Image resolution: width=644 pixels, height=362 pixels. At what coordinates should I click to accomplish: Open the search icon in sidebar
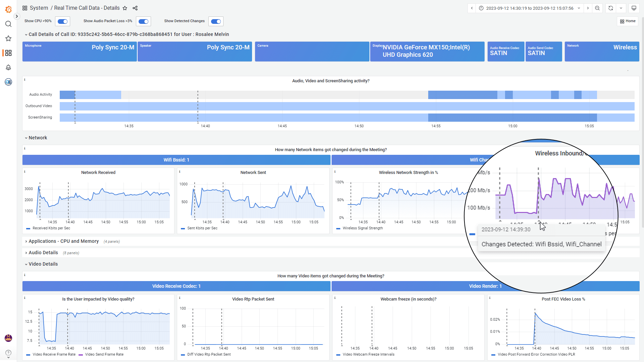(x=8, y=24)
